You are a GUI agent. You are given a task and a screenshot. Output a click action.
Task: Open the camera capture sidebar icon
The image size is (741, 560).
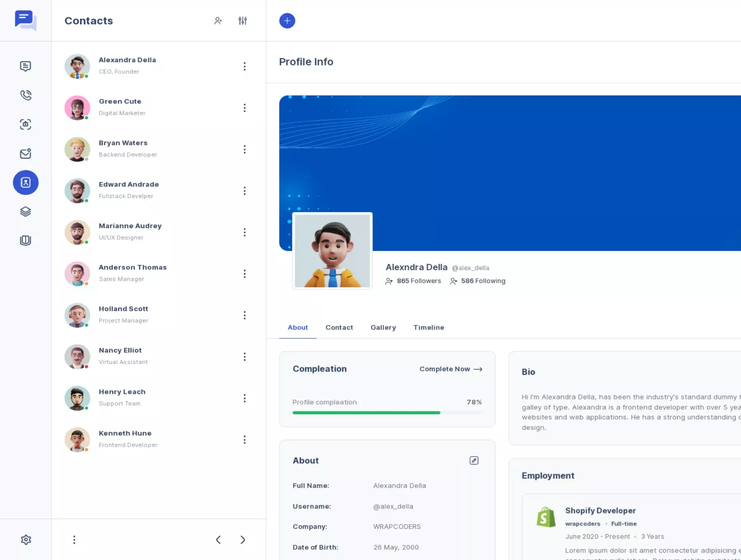[x=26, y=124]
